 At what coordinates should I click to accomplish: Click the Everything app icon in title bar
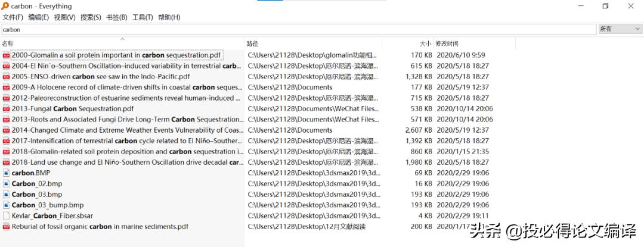click(x=5, y=6)
